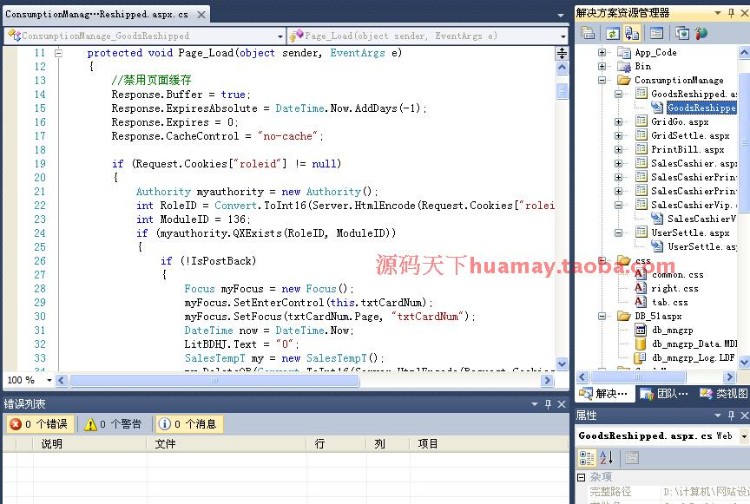This screenshot has width=750, height=504.
Task: Toggle the 0 errors filter button
Action: 39,424
